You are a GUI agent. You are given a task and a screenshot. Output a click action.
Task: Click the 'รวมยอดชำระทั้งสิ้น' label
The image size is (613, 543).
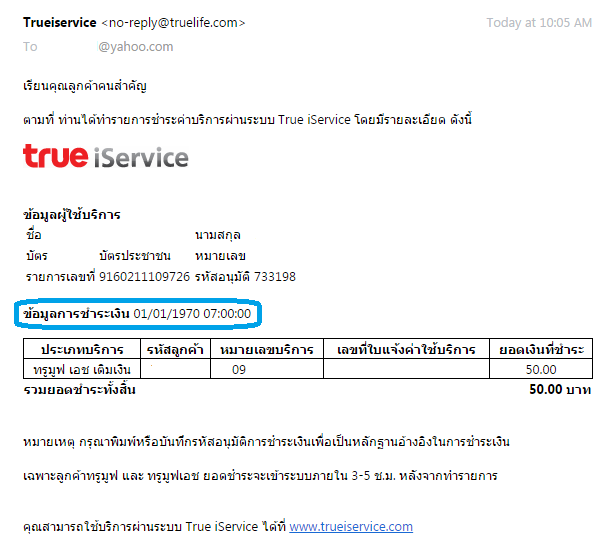click(79, 390)
